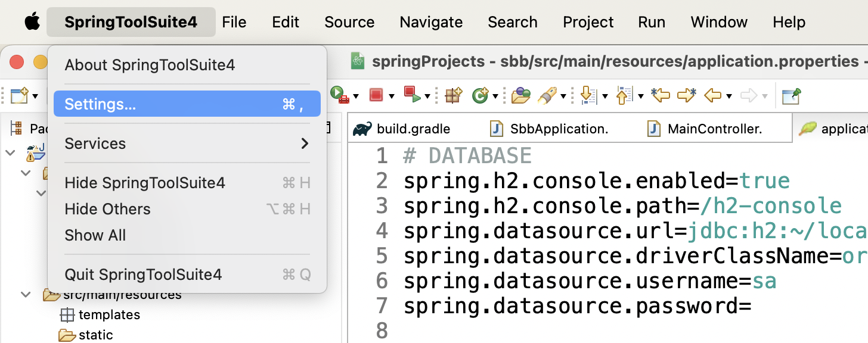868x343 pixels.
Task: Click the Back navigation arrow icon
Action: [713, 95]
